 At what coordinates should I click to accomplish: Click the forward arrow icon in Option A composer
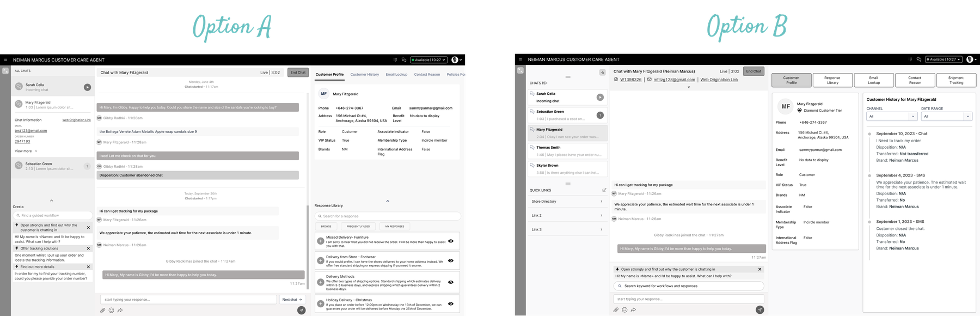coord(120,310)
